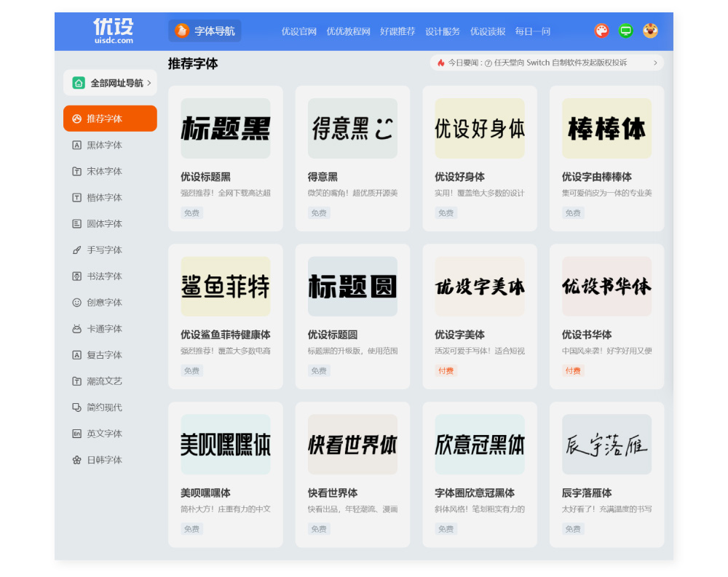Open news headline 任天堂向 Switch 自制软件发起版权投诉

(x=561, y=63)
